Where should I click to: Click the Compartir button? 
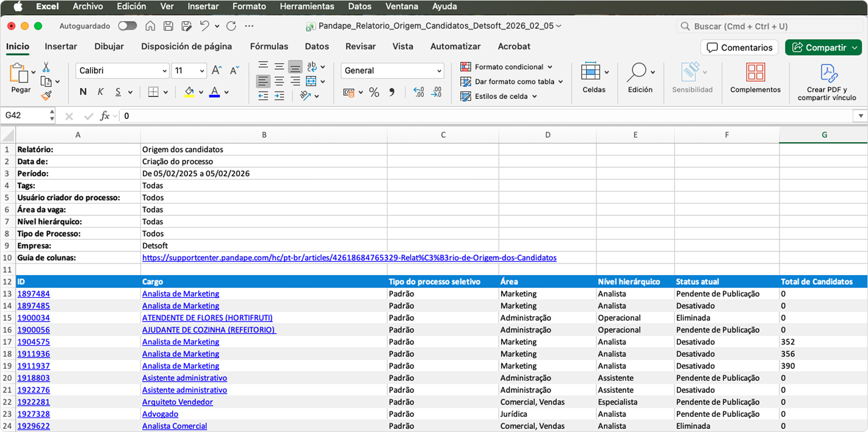[817, 48]
